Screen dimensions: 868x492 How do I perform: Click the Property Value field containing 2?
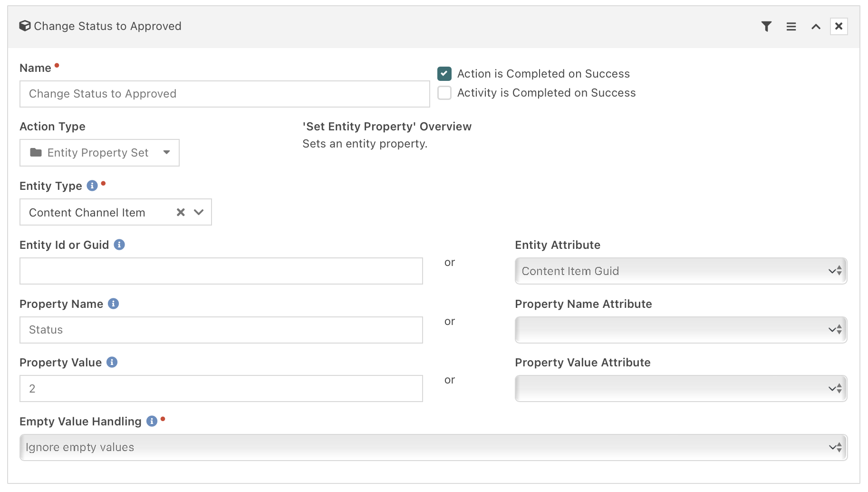pyautogui.click(x=221, y=389)
